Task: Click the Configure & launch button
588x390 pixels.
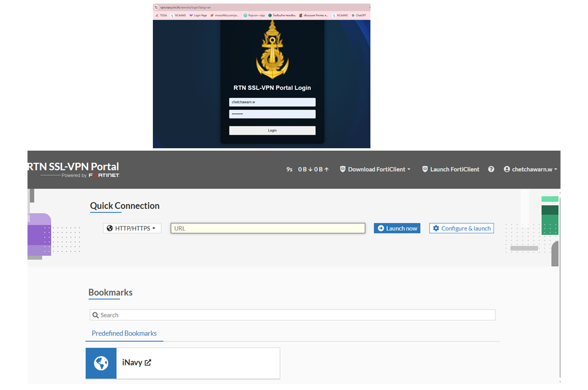Action: pos(461,228)
